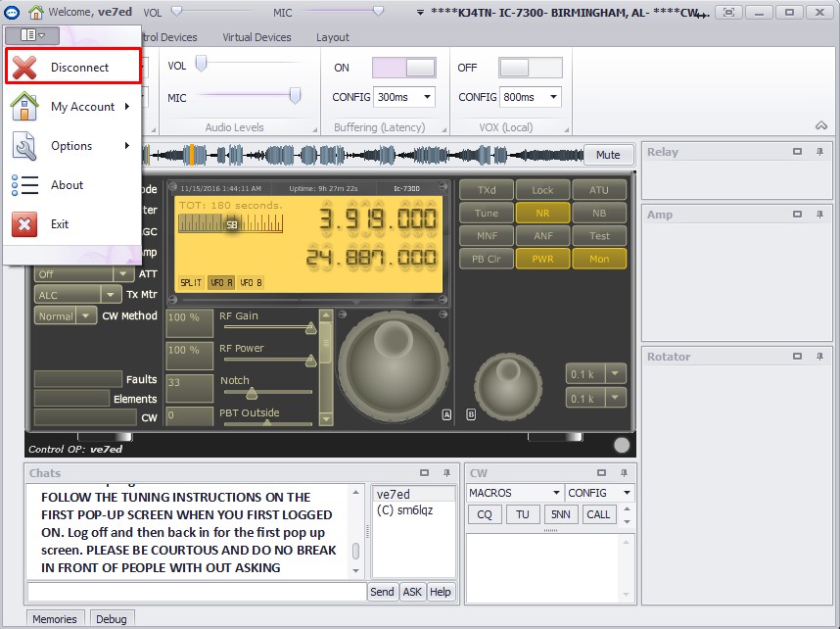Viewport: 840px width, 629px height.
Task: Open the application menu button
Action: (x=32, y=35)
